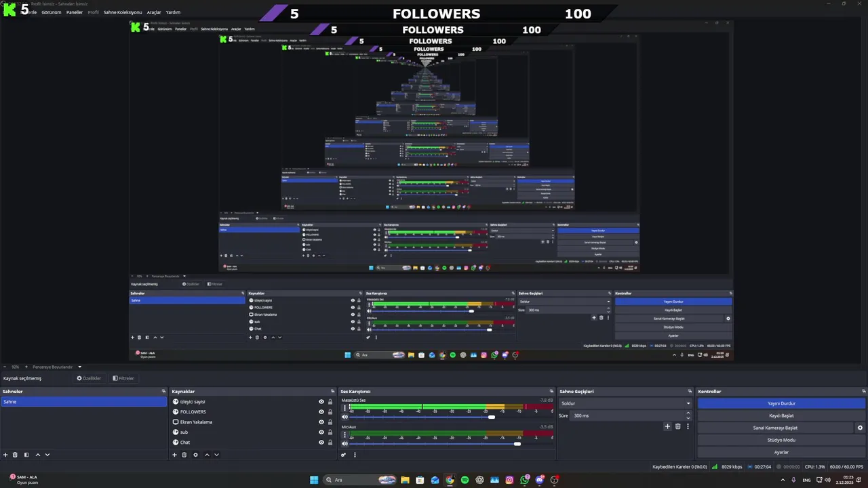Image resolution: width=868 pixels, height=488 pixels.
Task: Lock the FOLLOWERS source
Action: click(330, 412)
